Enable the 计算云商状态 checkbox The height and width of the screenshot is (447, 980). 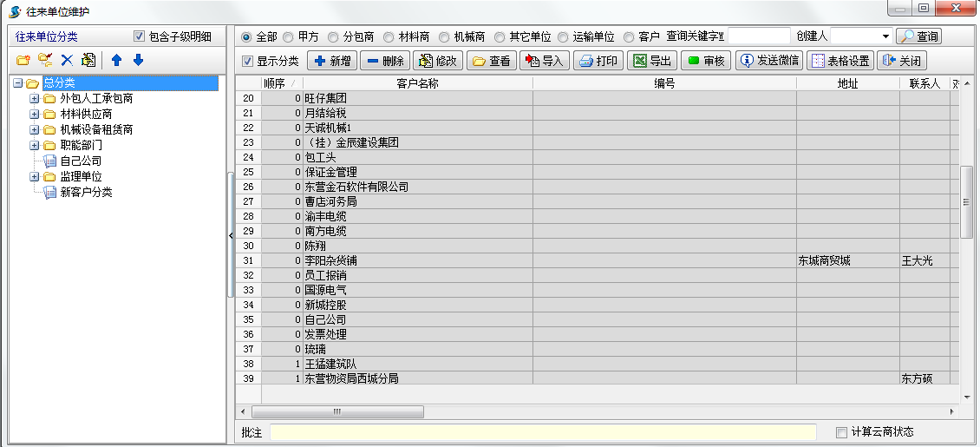pos(841,432)
